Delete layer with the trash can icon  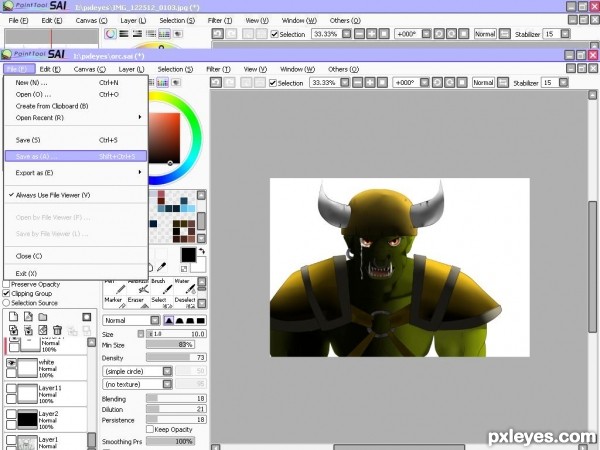[57, 330]
